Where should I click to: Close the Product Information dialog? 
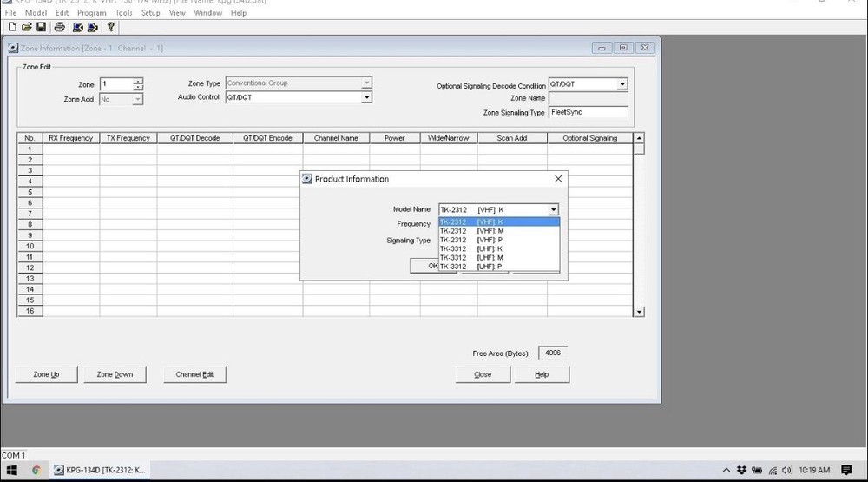[558, 178]
